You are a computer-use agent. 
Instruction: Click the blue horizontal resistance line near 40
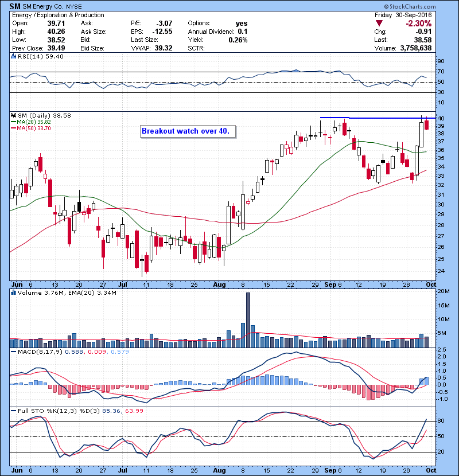click(x=373, y=117)
